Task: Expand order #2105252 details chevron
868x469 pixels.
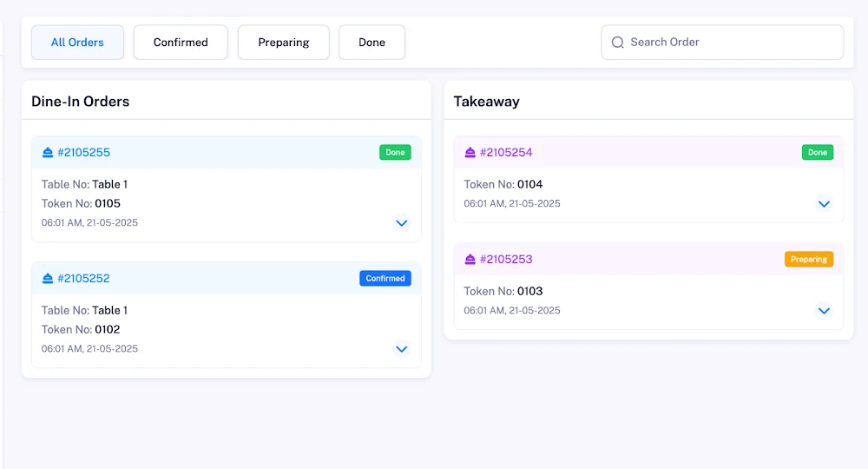Action: [x=401, y=349]
